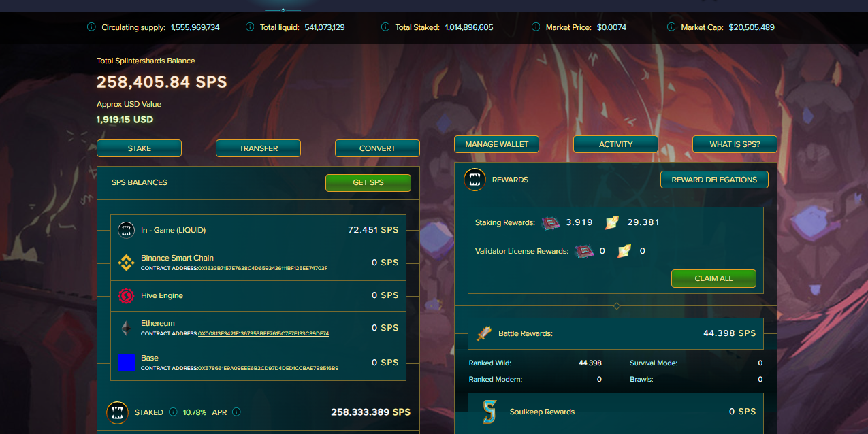The height and width of the screenshot is (434, 868).
Task: Switch to the ACTIVITY view
Action: (x=615, y=144)
